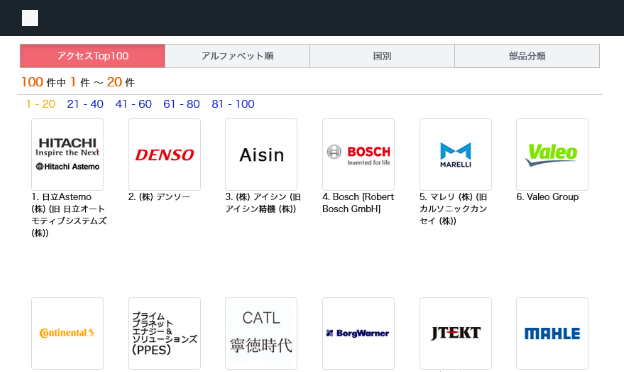This screenshot has height=372, width=624.
Task: Click the 5. マレリ (株) company name
Action: 453,209
